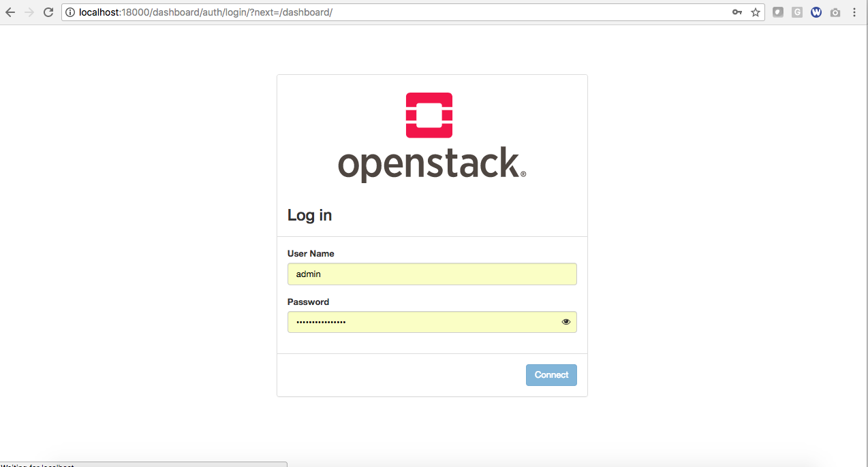Focus the Password input field

[432, 322]
